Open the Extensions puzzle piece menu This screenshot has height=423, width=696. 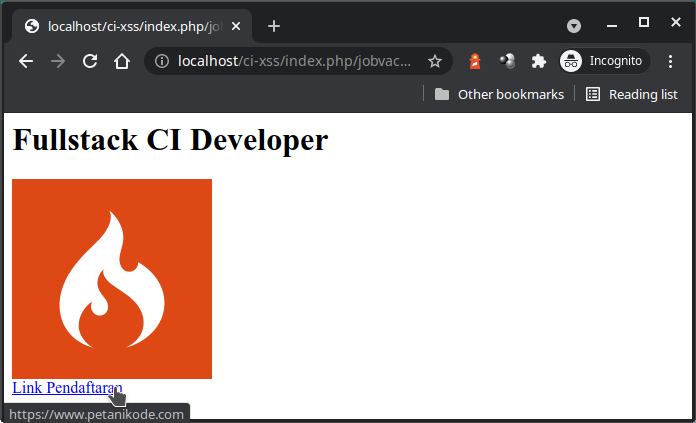538,61
